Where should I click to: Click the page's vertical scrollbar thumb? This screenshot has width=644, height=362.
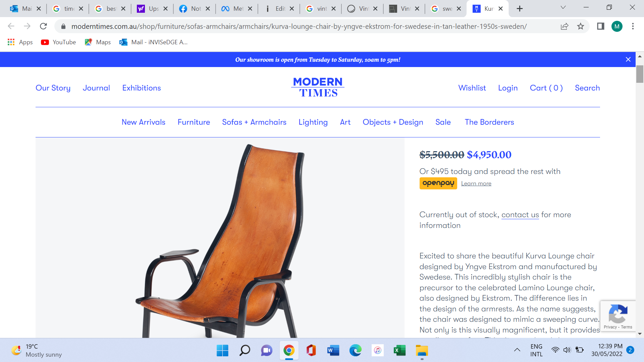tap(640, 74)
